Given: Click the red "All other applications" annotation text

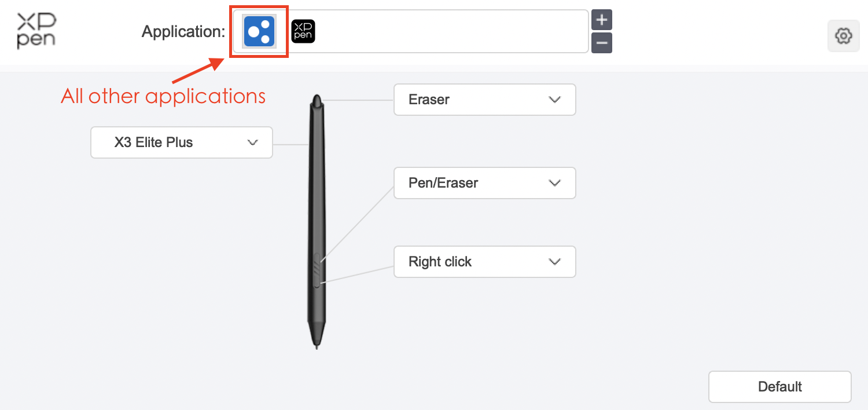Looking at the screenshot, I should pos(163,96).
